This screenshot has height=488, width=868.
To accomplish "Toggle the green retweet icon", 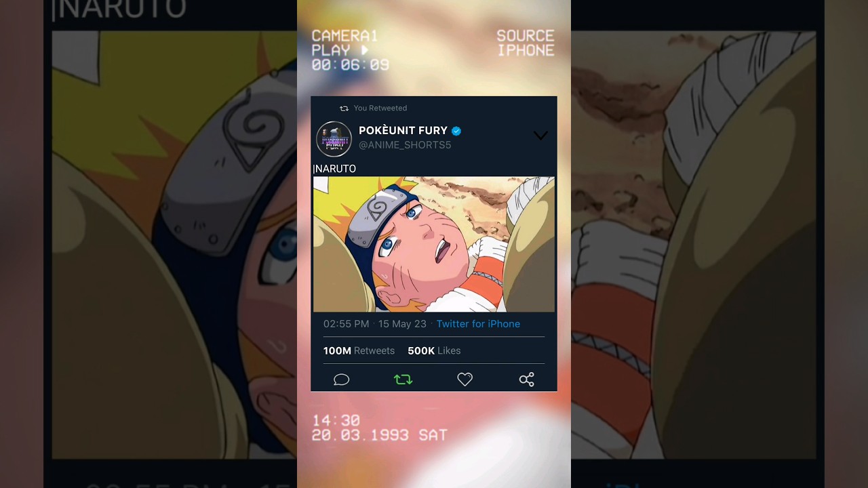I will coord(403,380).
